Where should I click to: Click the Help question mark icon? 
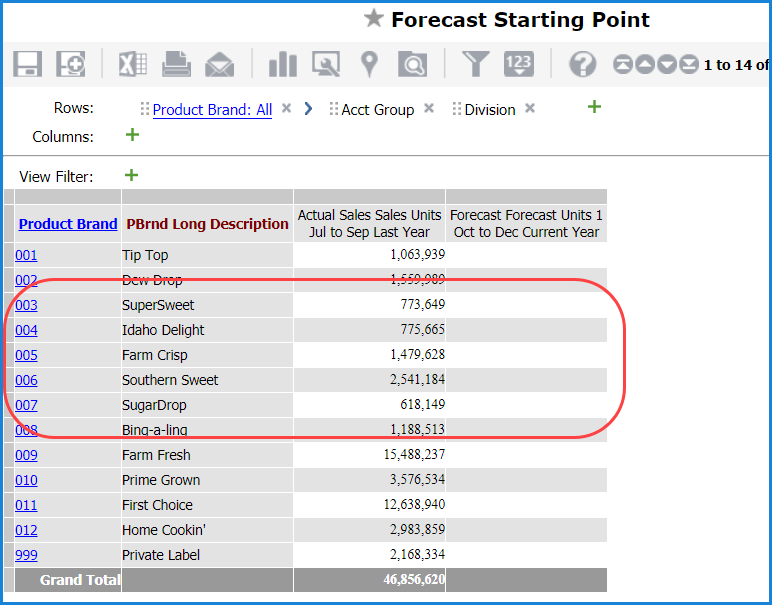pyautogui.click(x=583, y=65)
